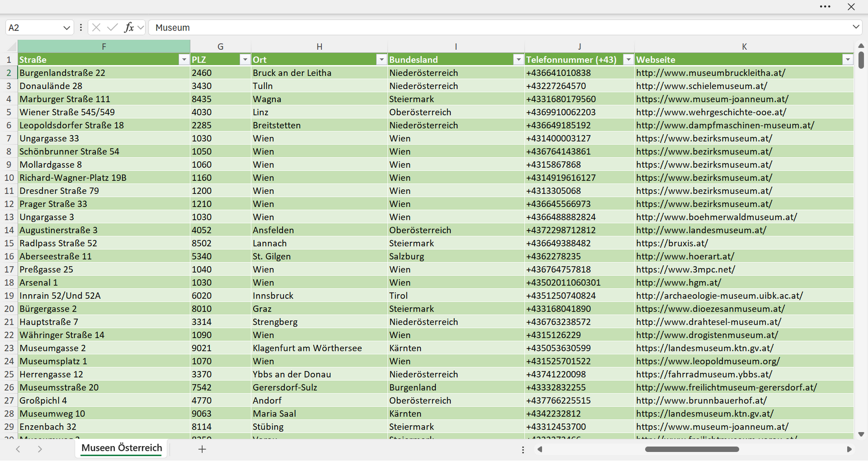Viewport: 868px width, 461px height.
Task: Open the Straße column filter dropdown
Action: [x=184, y=60]
